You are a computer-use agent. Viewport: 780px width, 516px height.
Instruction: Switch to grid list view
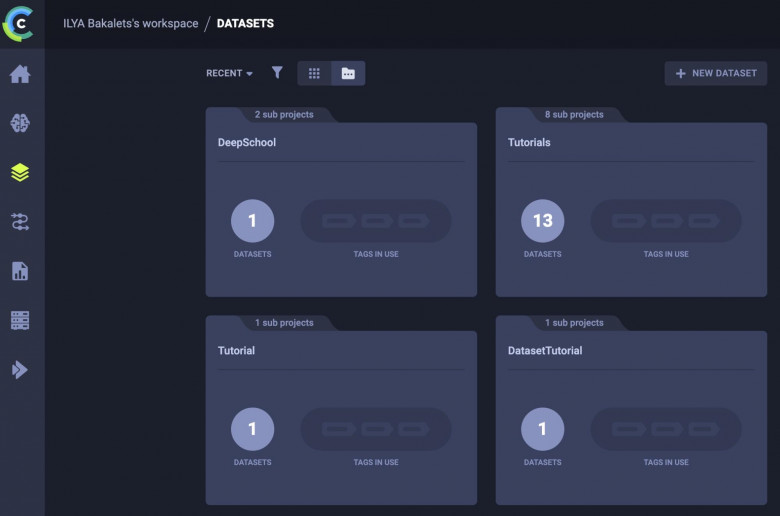point(314,73)
